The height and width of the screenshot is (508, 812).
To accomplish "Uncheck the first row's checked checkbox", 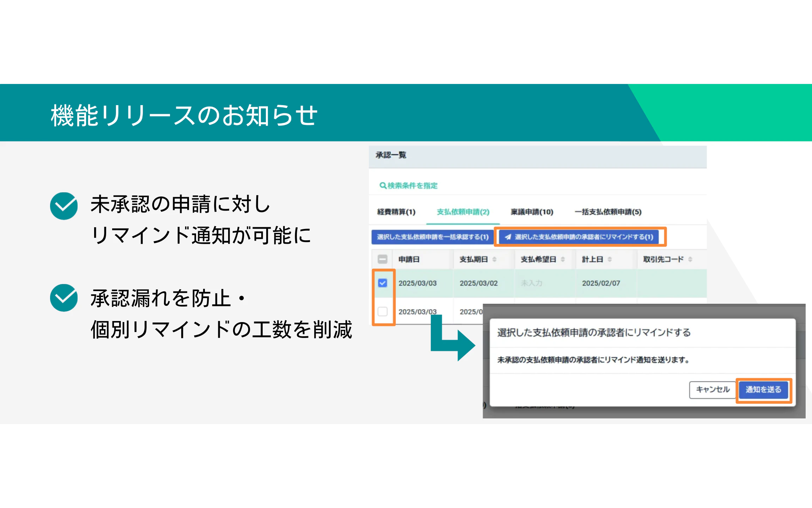I will coord(383,283).
